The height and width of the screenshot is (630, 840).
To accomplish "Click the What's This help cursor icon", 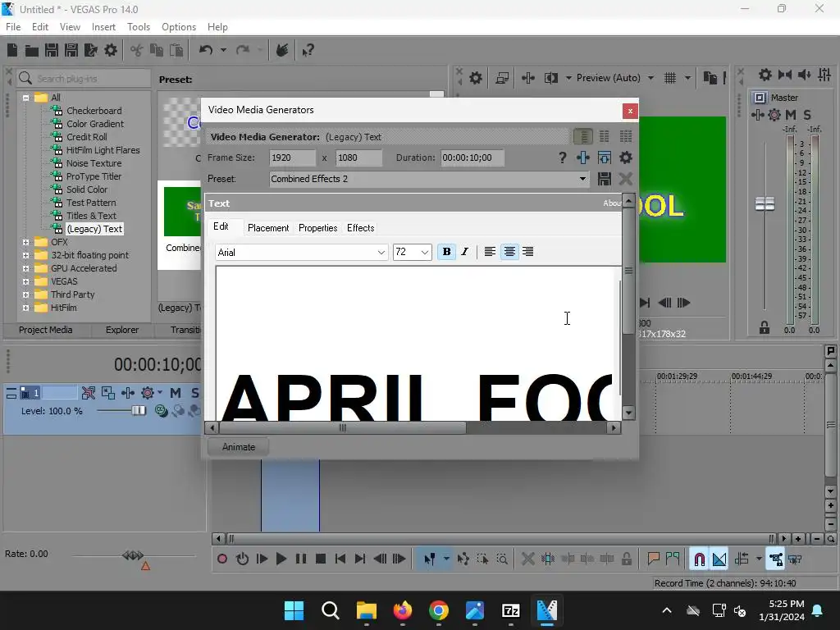I will [308, 50].
